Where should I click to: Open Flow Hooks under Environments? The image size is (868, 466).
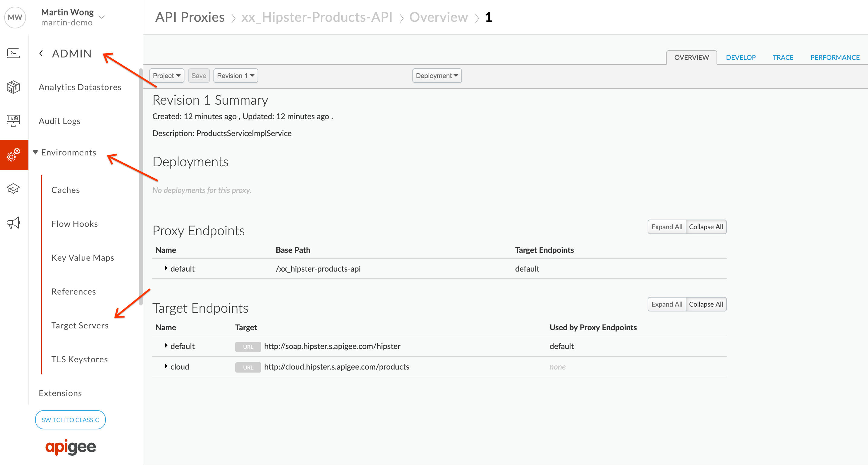74,224
